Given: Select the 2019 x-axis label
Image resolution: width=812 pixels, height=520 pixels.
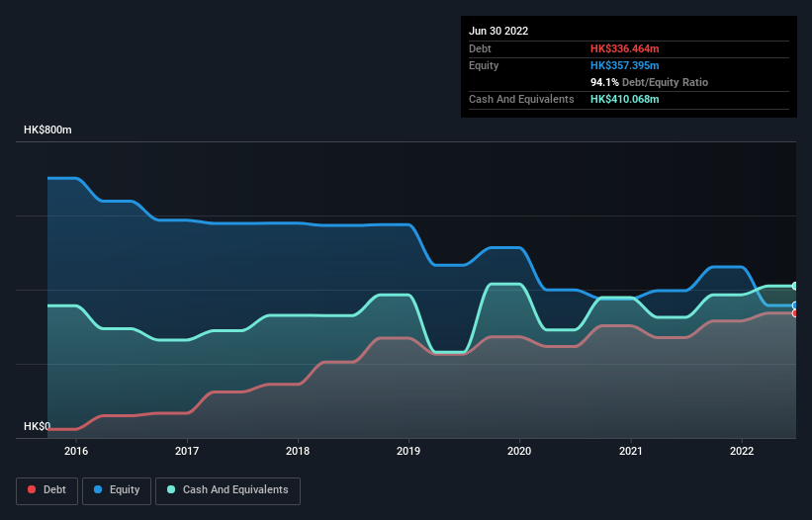Looking at the screenshot, I should tap(408, 451).
